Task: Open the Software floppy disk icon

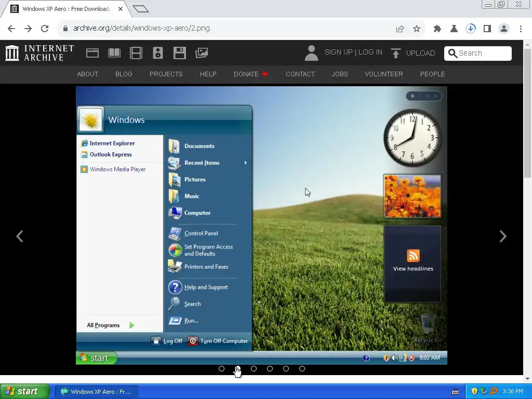Action: pyautogui.click(x=179, y=53)
